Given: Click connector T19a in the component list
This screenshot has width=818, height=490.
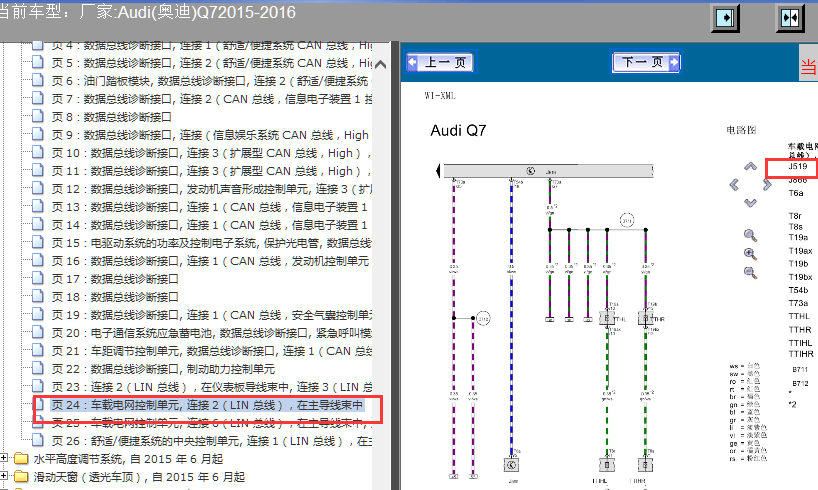Looking at the screenshot, I should (x=798, y=237).
